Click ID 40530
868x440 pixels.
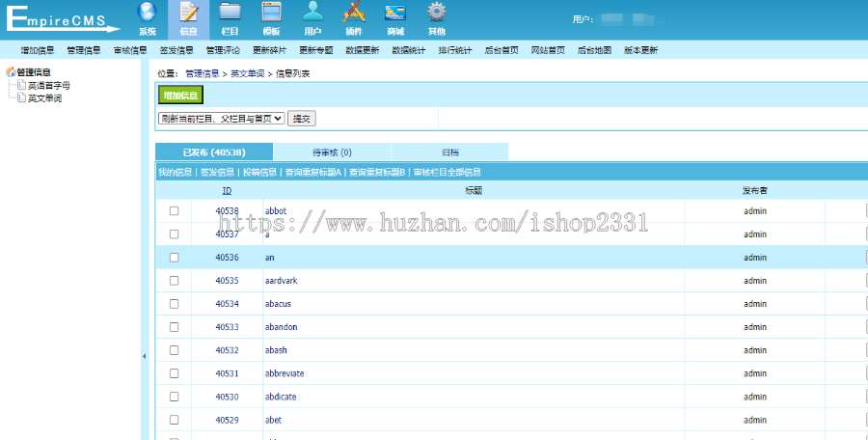[227, 397]
